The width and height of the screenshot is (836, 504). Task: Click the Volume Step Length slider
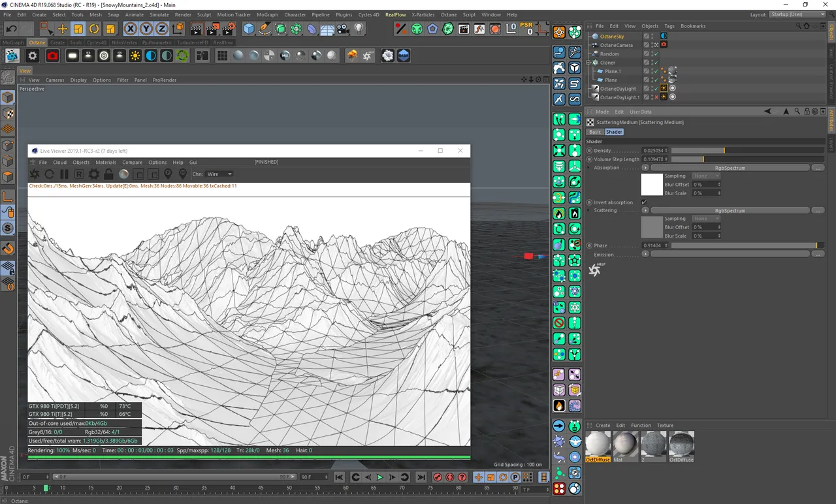748,159
